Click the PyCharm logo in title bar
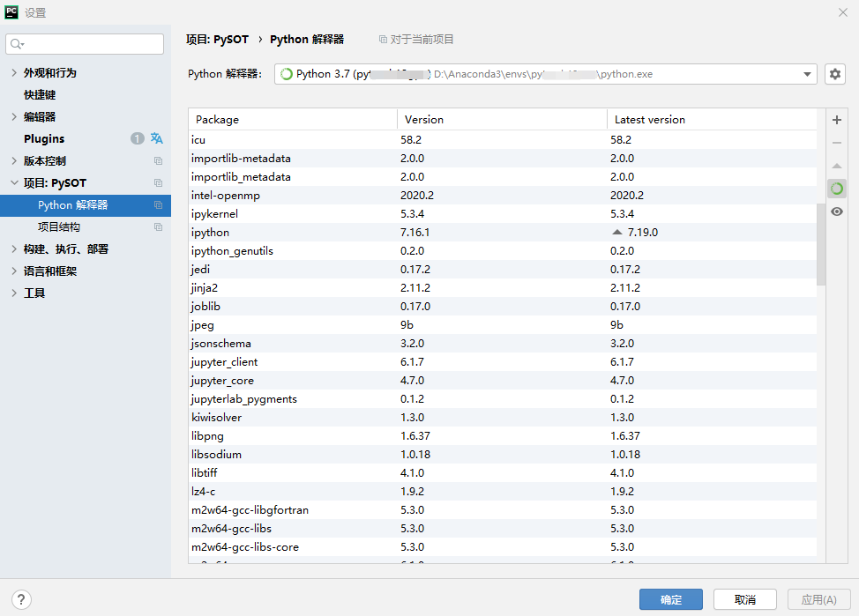Viewport: 859px width, 616px height. pos(11,12)
